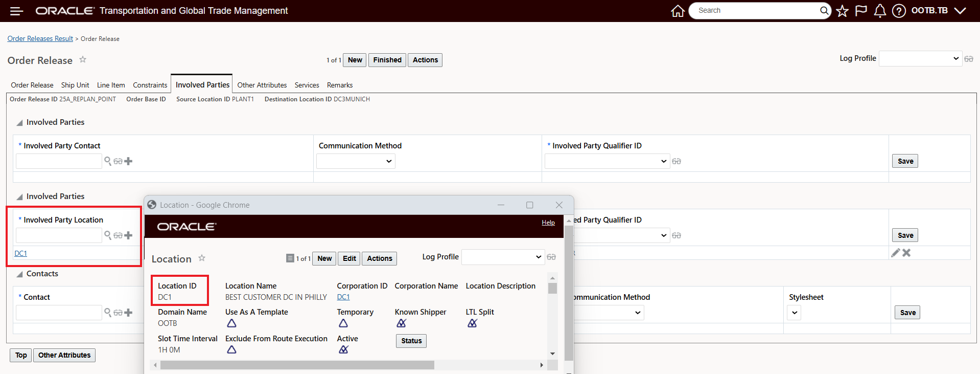This screenshot has width=980, height=374.
Task: Open Log Profile dropdown in Location popup
Action: (x=503, y=257)
